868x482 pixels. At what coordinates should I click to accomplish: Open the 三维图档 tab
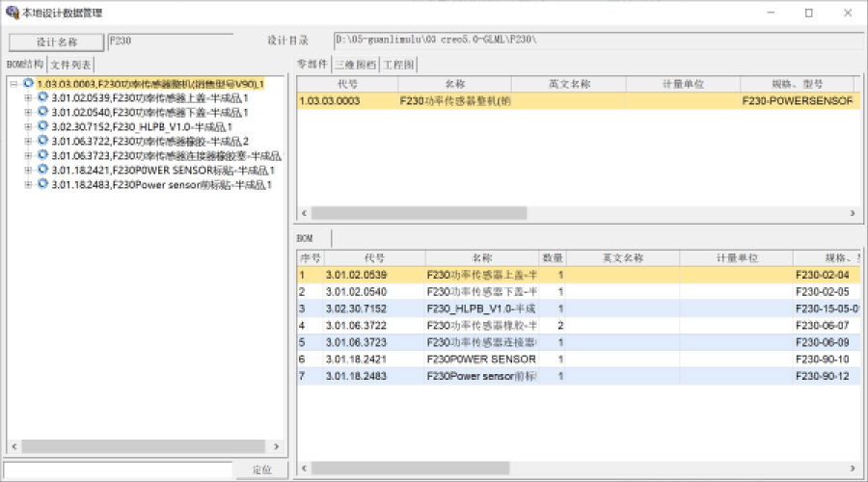coord(354,65)
